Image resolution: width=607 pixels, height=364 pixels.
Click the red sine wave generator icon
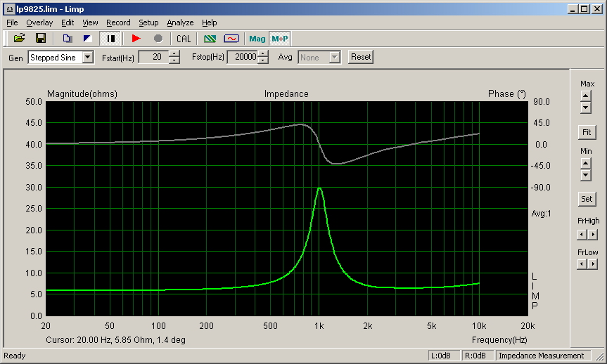(231, 39)
